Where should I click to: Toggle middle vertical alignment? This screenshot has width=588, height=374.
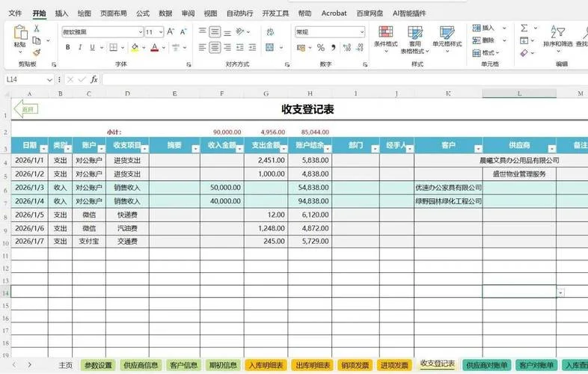coord(215,31)
